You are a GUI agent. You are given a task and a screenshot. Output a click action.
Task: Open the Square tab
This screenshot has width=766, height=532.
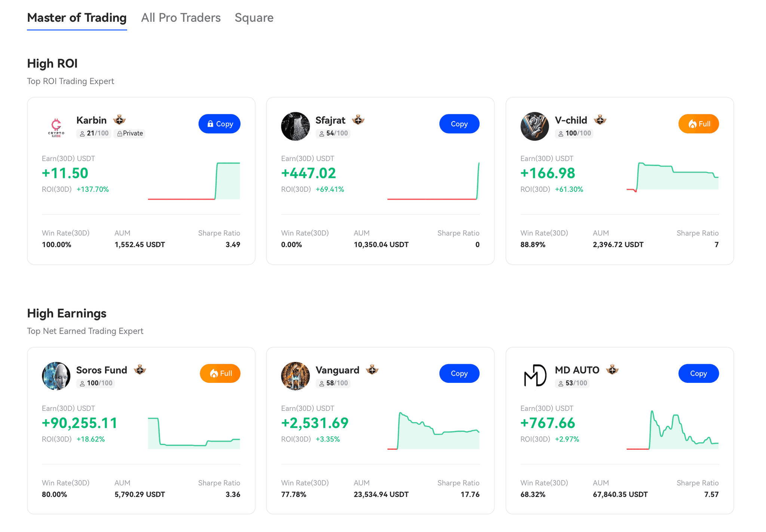point(254,18)
